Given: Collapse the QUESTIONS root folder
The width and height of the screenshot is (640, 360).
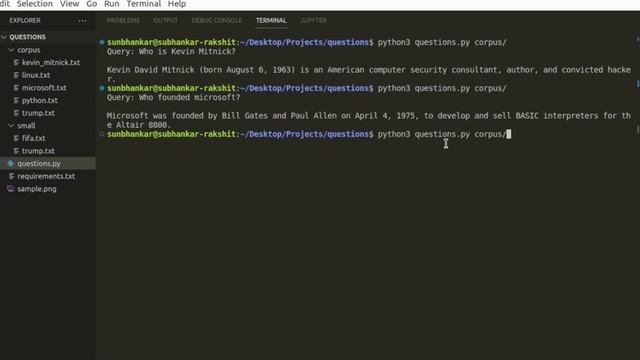Looking at the screenshot, I should click(x=4, y=37).
